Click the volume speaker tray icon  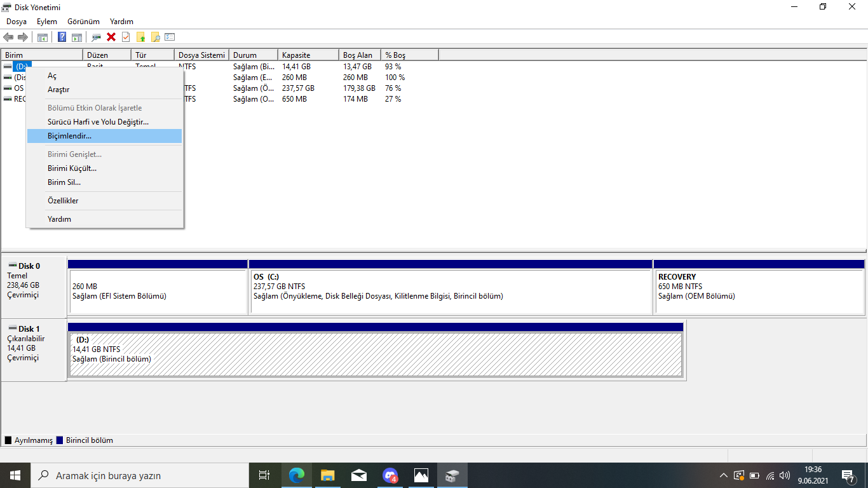(x=785, y=475)
